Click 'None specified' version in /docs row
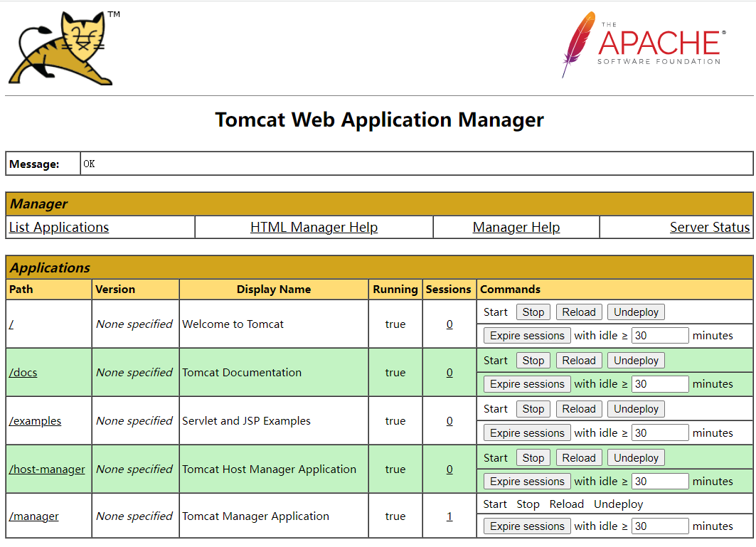The width and height of the screenshot is (756, 547). pyautogui.click(x=134, y=373)
